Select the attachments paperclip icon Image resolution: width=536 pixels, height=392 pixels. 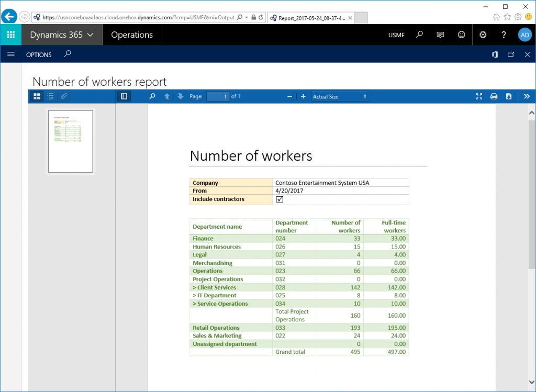tap(64, 96)
